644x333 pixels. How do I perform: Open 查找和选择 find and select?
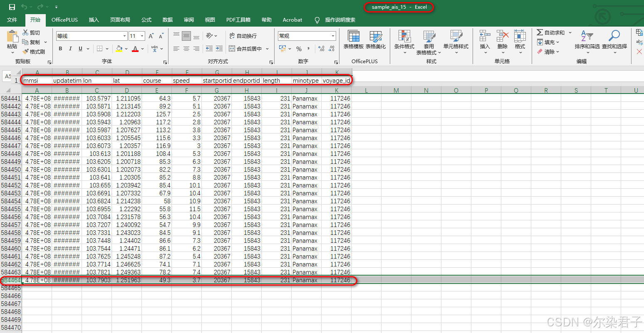click(x=614, y=42)
